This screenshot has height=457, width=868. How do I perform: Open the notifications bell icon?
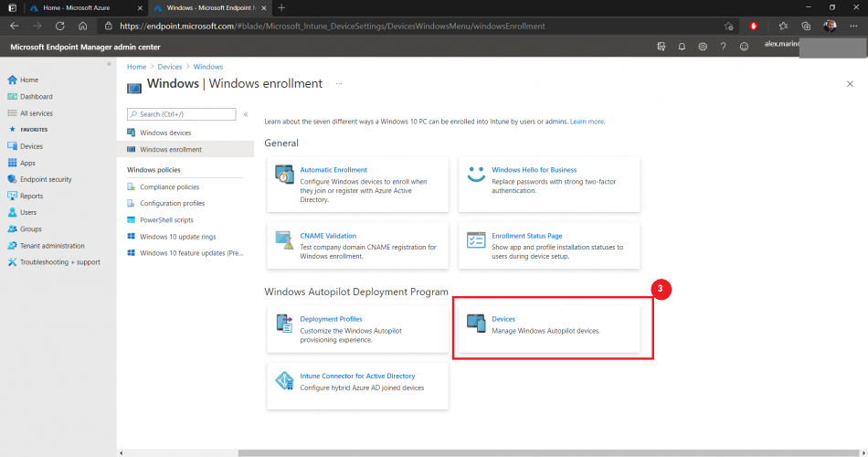pos(682,48)
